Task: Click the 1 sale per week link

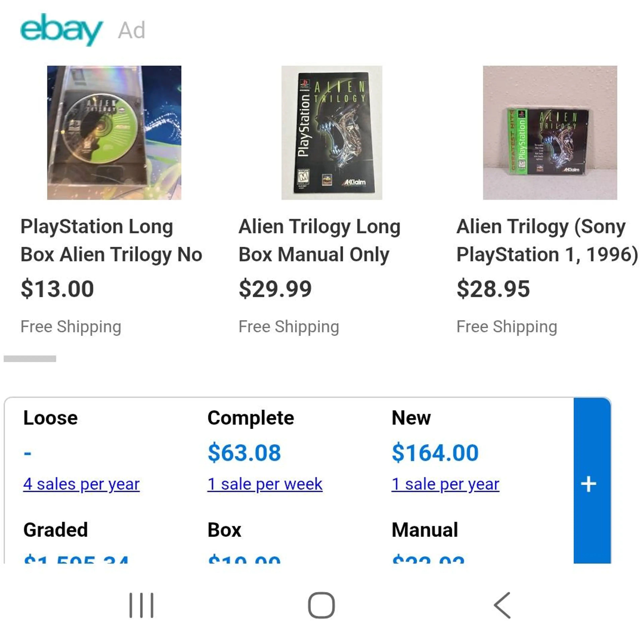Action: [x=265, y=484]
